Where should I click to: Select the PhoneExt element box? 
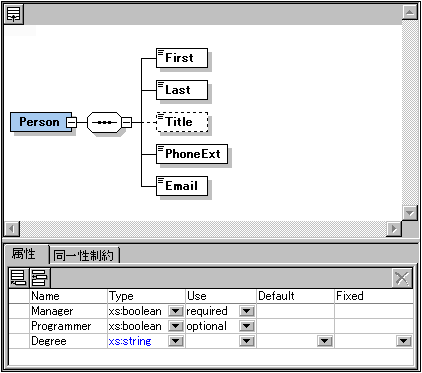tap(192, 154)
